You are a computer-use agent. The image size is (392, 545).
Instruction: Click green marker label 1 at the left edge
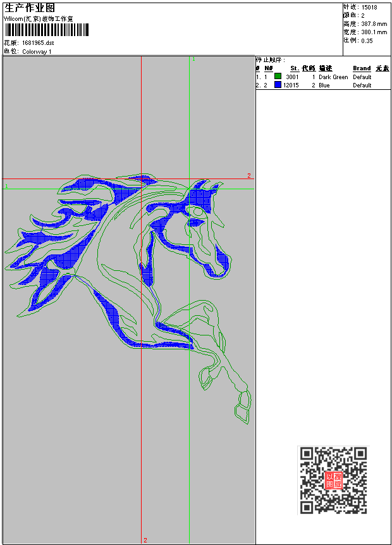pos(6,186)
